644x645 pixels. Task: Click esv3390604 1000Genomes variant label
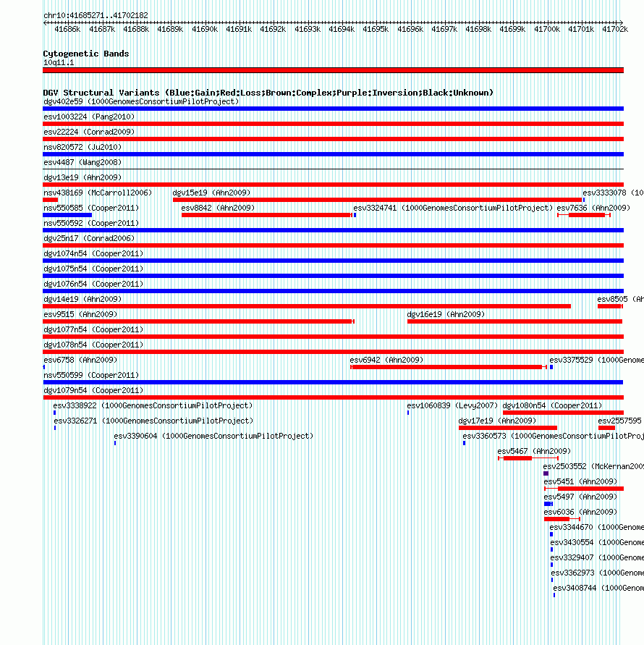click(x=213, y=437)
